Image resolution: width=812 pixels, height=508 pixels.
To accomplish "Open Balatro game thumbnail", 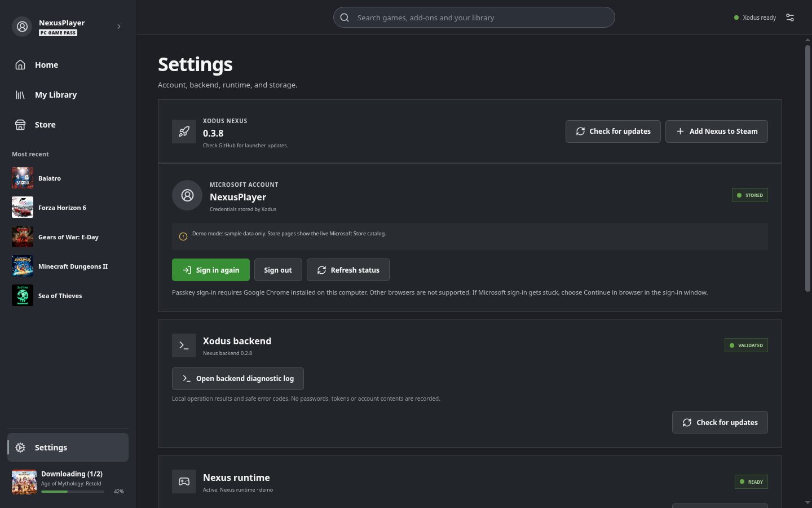I will pyautogui.click(x=23, y=178).
